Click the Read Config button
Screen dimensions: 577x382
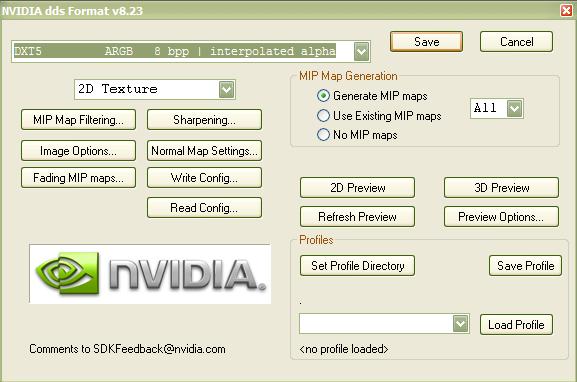(x=204, y=208)
